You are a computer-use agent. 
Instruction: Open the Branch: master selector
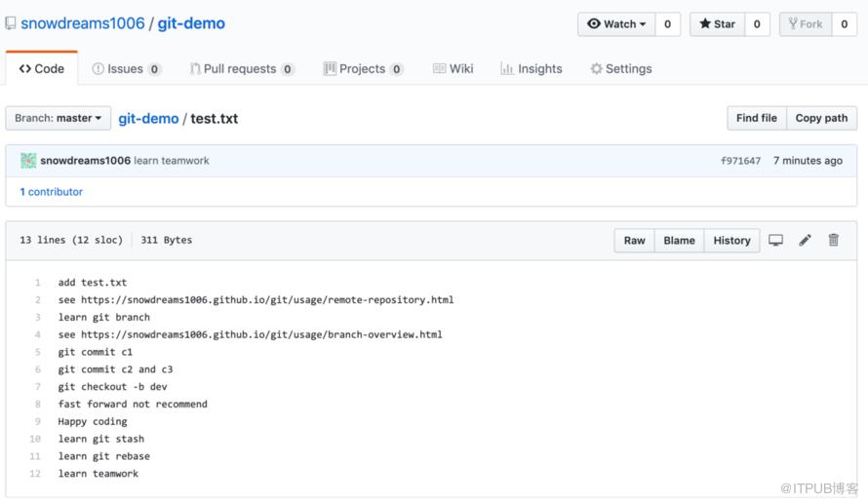tap(59, 118)
